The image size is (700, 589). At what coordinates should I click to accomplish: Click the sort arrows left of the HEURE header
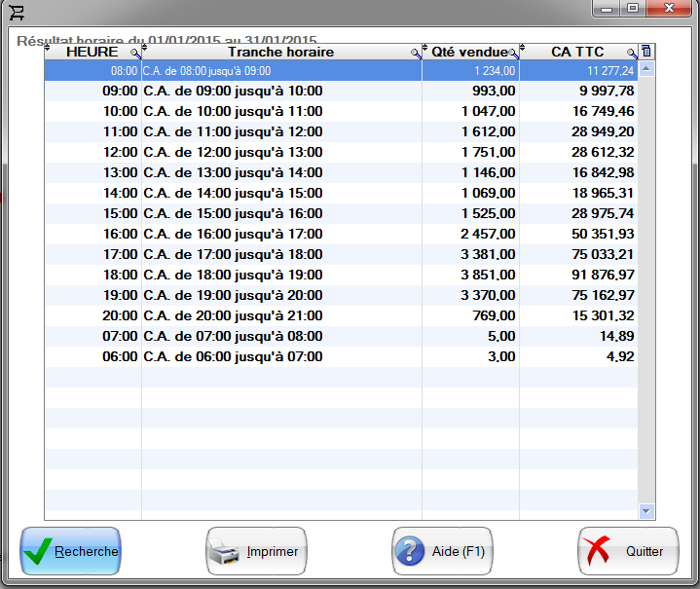click(x=49, y=49)
